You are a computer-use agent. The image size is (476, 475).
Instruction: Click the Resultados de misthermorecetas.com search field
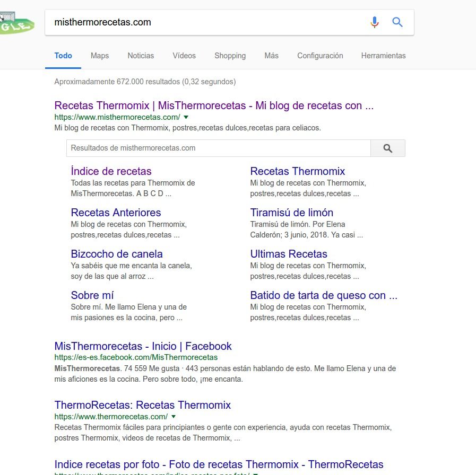(219, 148)
